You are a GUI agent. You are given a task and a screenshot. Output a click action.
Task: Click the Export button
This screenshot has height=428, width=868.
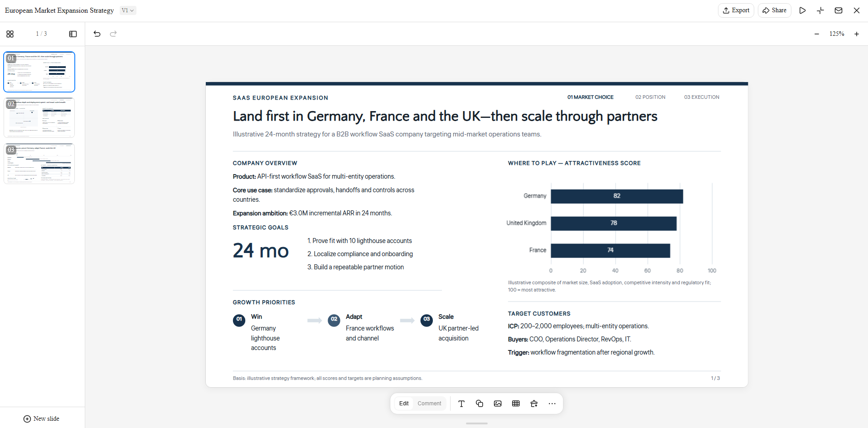coord(736,10)
